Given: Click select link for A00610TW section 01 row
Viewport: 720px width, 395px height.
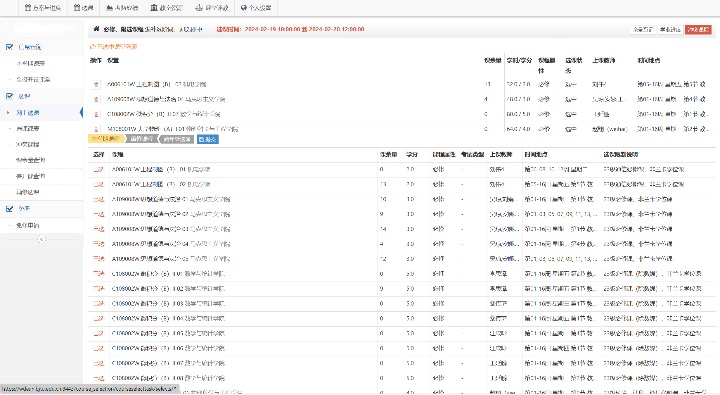Looking at the screenshot, I should coord(98,169).
